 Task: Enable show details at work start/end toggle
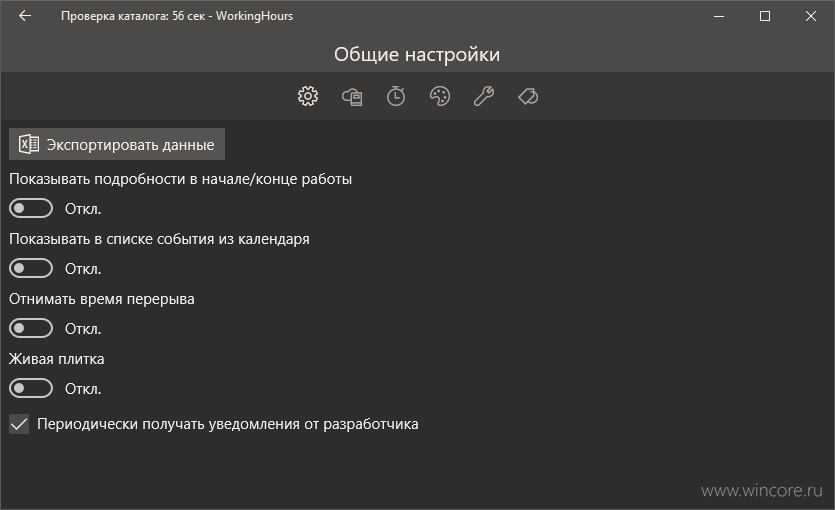[31, 208]
